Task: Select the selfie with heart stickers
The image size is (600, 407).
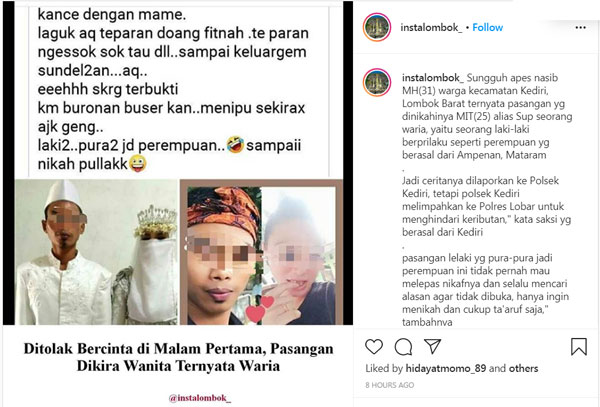Action: click(298, 255)
